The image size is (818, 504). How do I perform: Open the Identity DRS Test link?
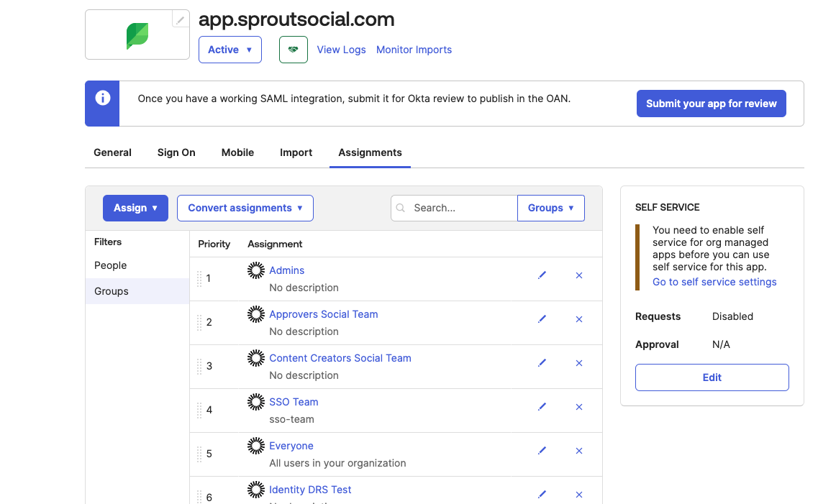[x=310, y=490]
